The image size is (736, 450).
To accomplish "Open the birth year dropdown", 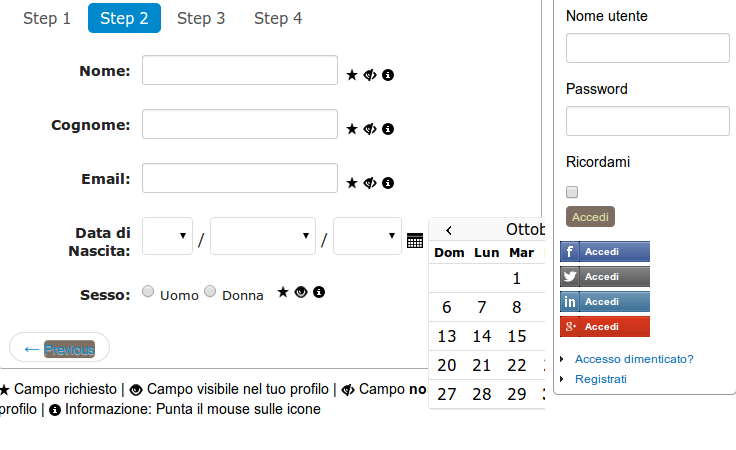I will point(368,236).
